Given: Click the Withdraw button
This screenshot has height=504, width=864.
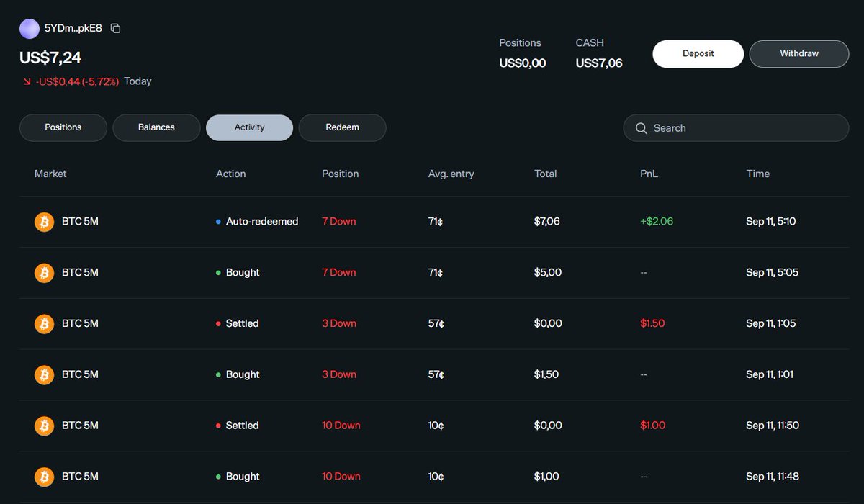Looking at the screenshot, I should [799, 54].
